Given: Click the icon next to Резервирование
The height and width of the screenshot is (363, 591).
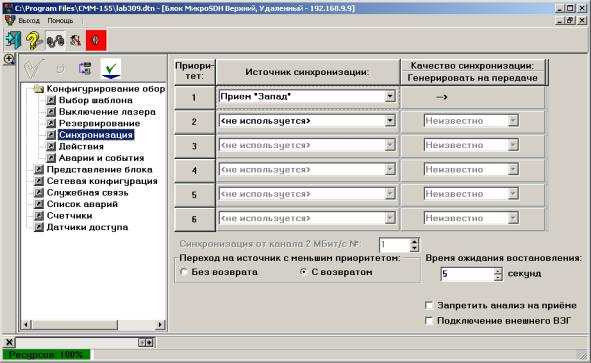Looking at the screenshot, I should [x=51, y=123].
